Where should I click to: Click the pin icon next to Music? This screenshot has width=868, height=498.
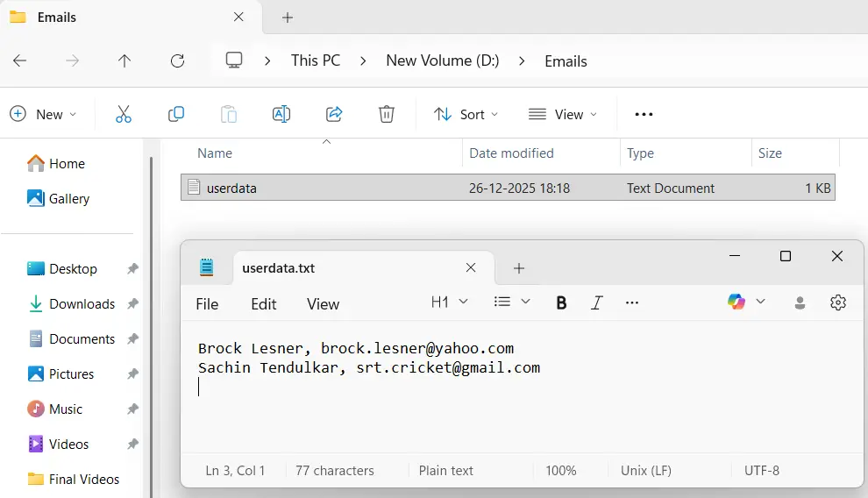click(x=132, y=409)
